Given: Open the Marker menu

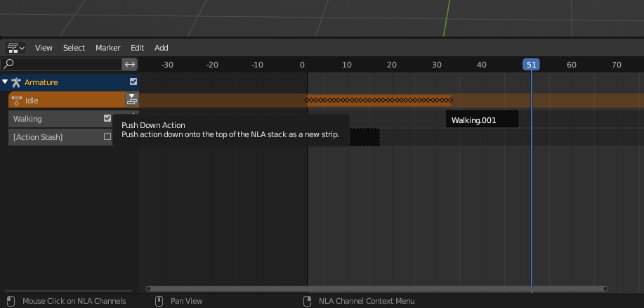Looking at the screenshot, I should [107, 48].
